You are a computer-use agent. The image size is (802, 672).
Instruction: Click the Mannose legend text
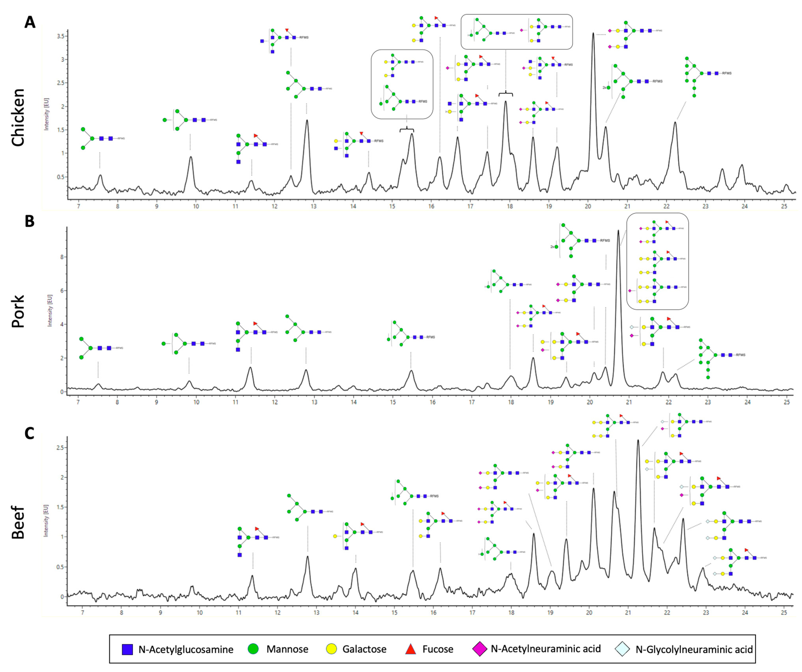click(287, 649)
